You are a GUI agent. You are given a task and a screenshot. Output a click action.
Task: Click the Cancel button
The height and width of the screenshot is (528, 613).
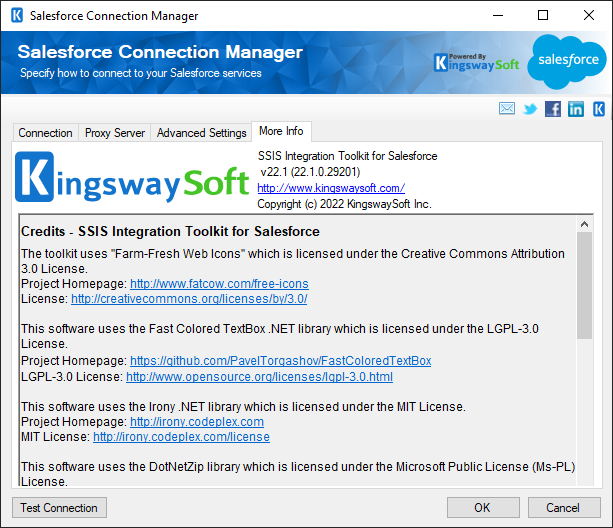(x=564, y=508)
